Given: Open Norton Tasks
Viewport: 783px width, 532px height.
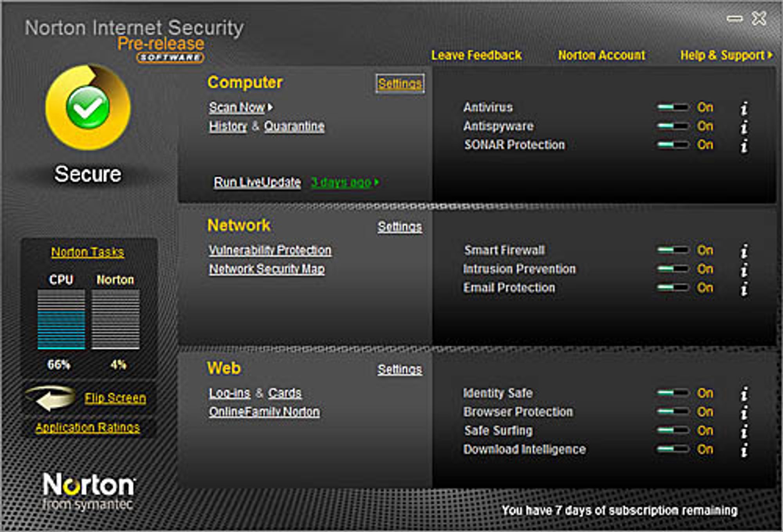Looking at the screenshot, I should click(x=88, y=252).
